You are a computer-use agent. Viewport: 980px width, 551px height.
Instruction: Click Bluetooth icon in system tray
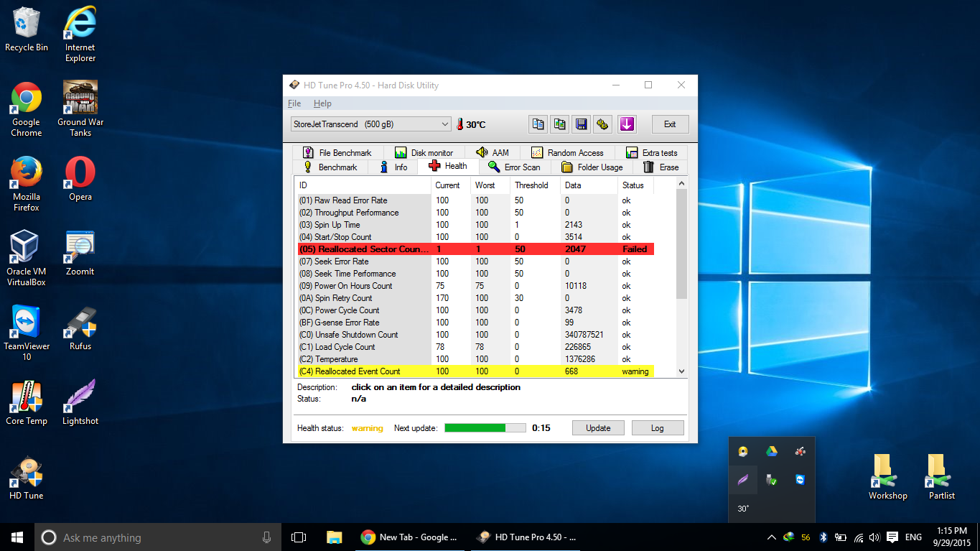823,537
